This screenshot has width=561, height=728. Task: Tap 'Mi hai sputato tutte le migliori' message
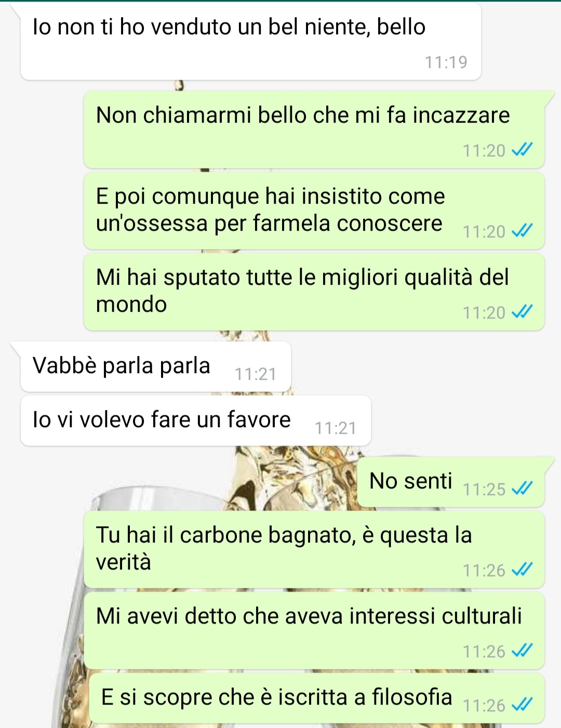click(x=314, y=292)
